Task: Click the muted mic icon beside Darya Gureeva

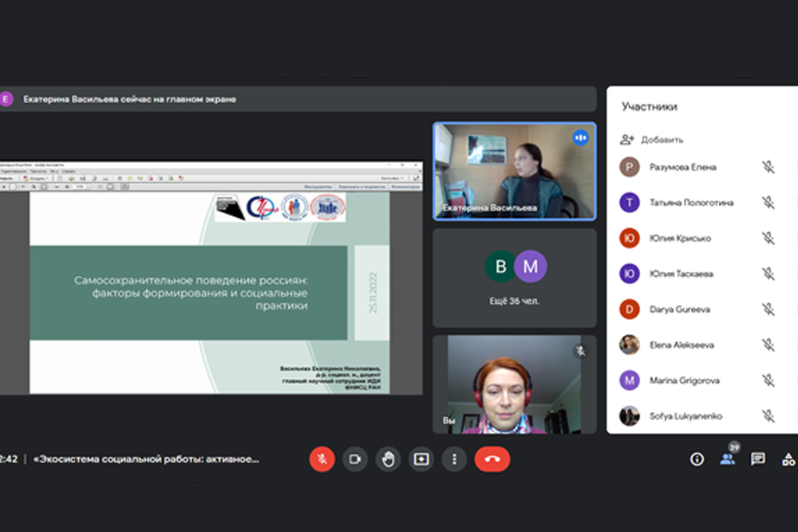Action: point(768,309)
